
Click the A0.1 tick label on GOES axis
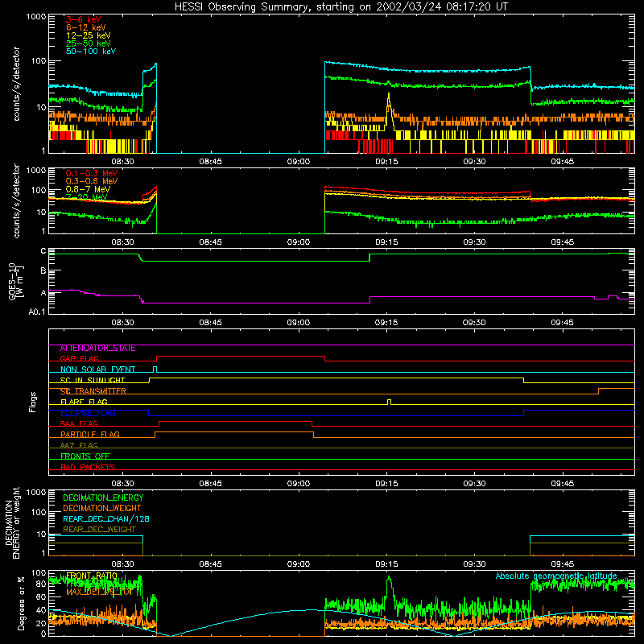(x=37, y=312)
